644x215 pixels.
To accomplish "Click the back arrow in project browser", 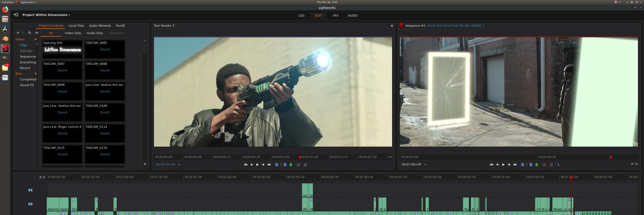I will pyautogui.click(x=18, y=33).
